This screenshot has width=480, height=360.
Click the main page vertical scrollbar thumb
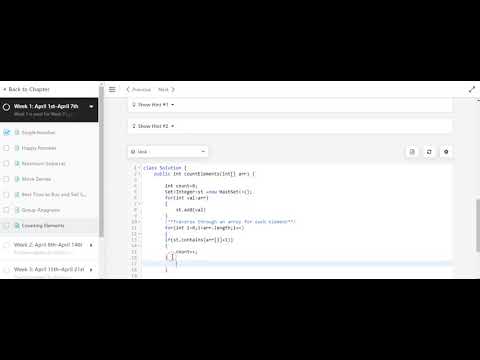(x=478, y=226)
